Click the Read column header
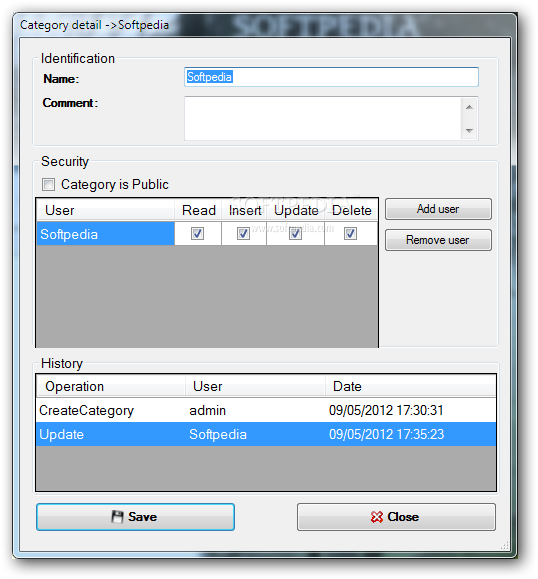 point(198,210)
